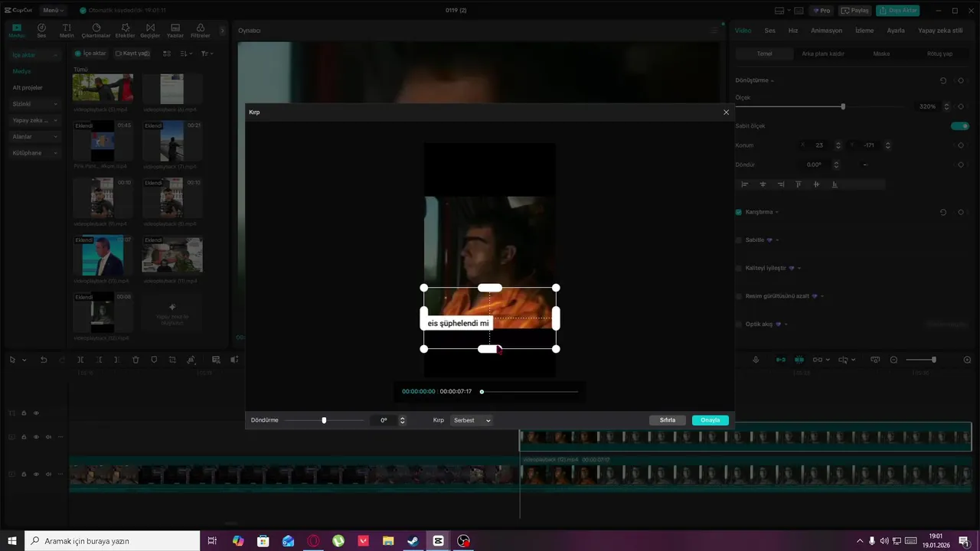
Task: Open the Ses audio library tab
Action: coord(41,31)
